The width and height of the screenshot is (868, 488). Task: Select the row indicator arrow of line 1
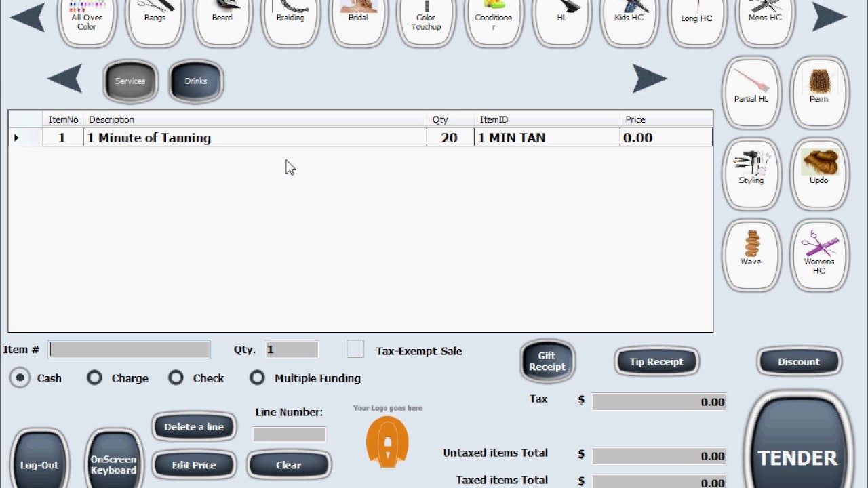(16, 138)
